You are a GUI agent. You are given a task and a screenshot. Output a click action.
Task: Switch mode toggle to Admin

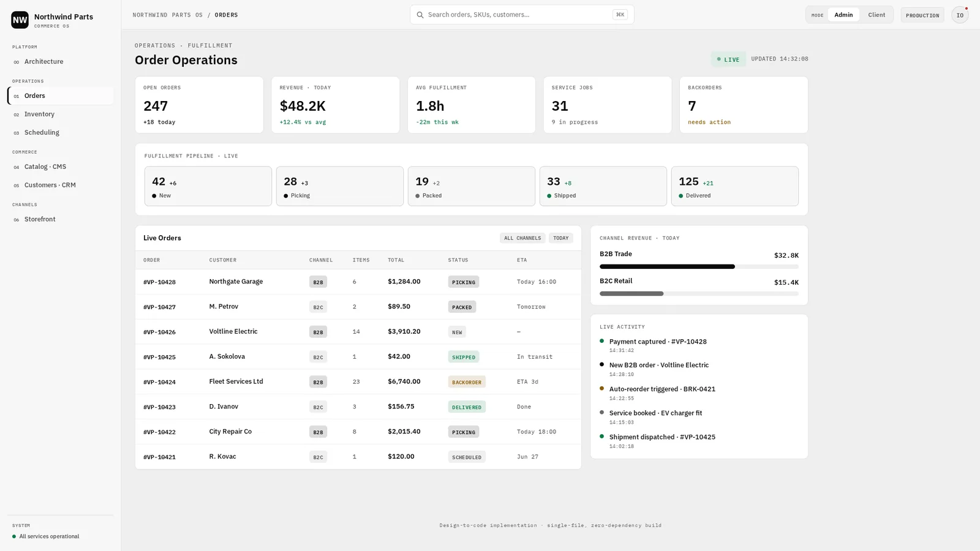point(843,15)
